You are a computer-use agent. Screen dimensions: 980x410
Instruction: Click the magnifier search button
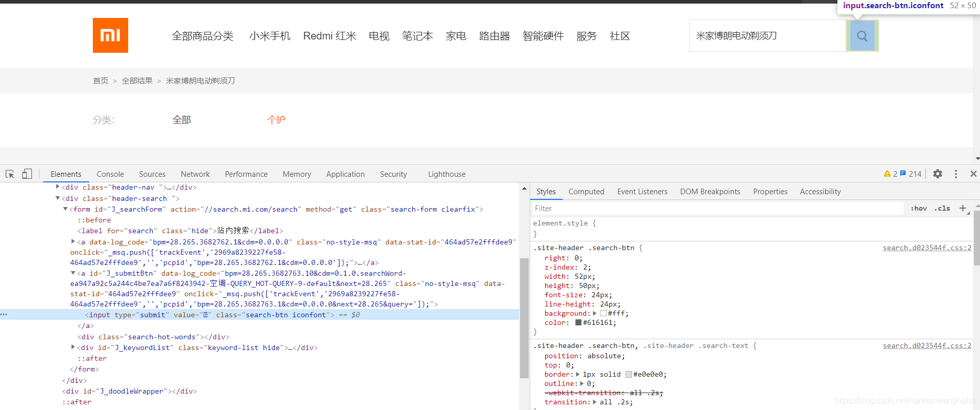click(x=862, y=36)
